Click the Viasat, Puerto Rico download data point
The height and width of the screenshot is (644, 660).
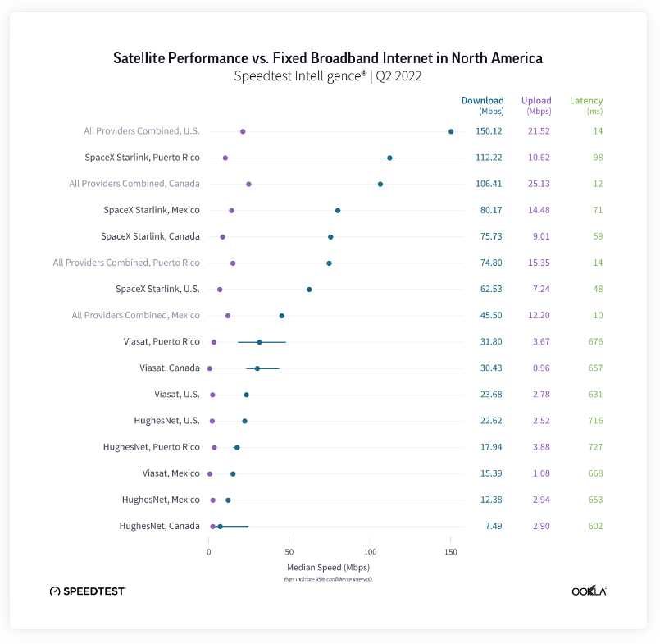tap(260, 342)
